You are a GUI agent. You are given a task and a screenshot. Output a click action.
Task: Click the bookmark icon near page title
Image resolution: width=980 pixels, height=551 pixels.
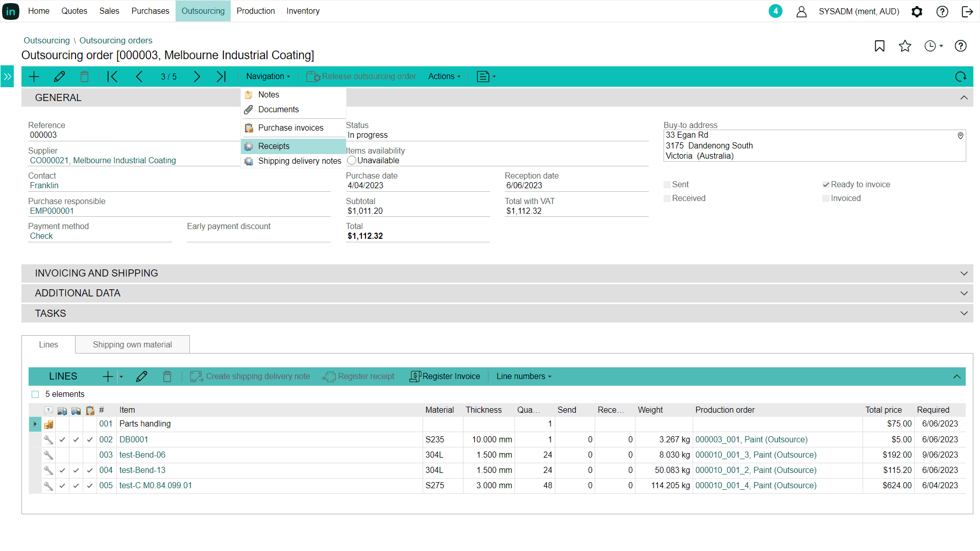pyautogui.click(x=879, y=46)
